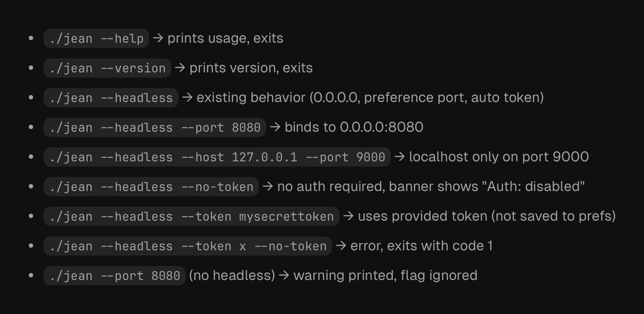Click the "binds to 0.0.0.0:8080" text
Viewport: 644px width, 314px height.
[354, 127]
